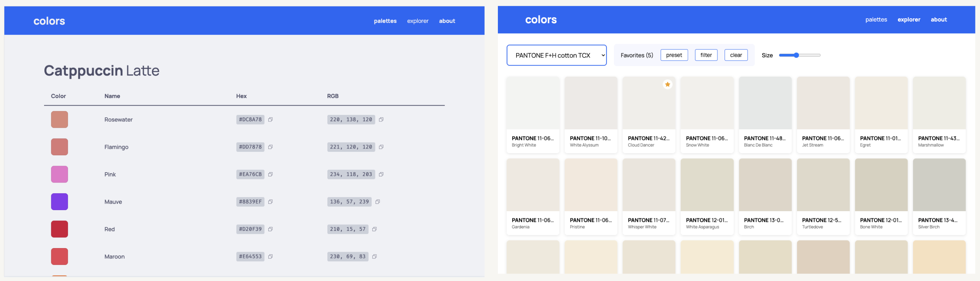Copy Flamingo RGB value 221, 120, 120

[x=381, y=147]
